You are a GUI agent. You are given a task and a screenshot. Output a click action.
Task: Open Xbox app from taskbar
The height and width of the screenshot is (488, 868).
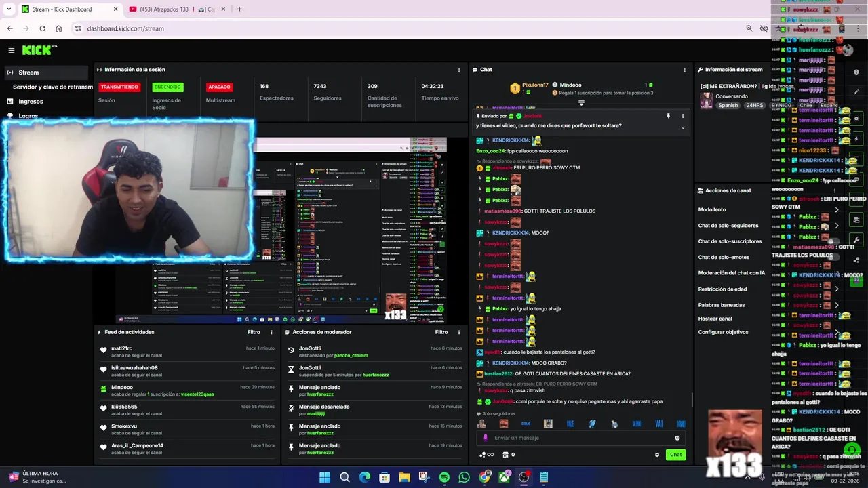[504, 477]
